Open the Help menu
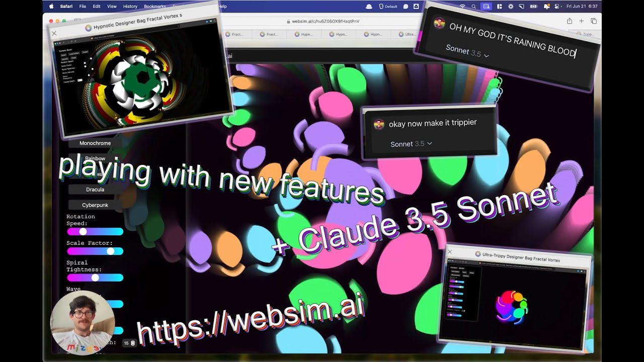Screen dimensions: 644x362 (222, 7)
